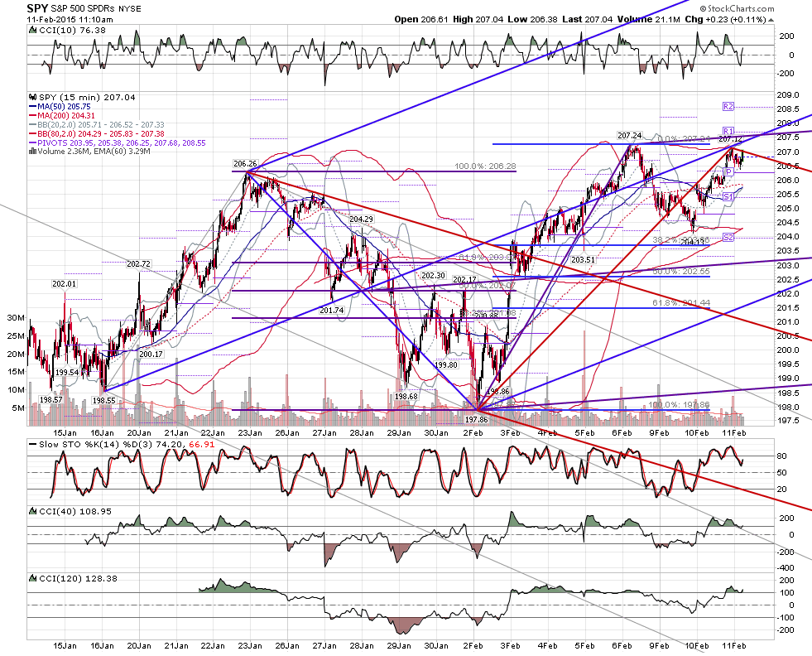Select the R2 pivot marker box

728,106
